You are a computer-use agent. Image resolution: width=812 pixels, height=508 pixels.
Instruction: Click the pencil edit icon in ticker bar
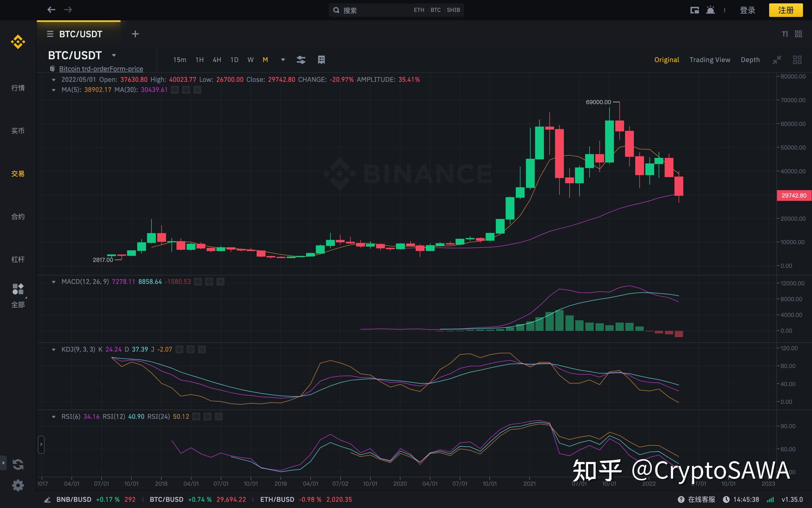click(47, 500)
